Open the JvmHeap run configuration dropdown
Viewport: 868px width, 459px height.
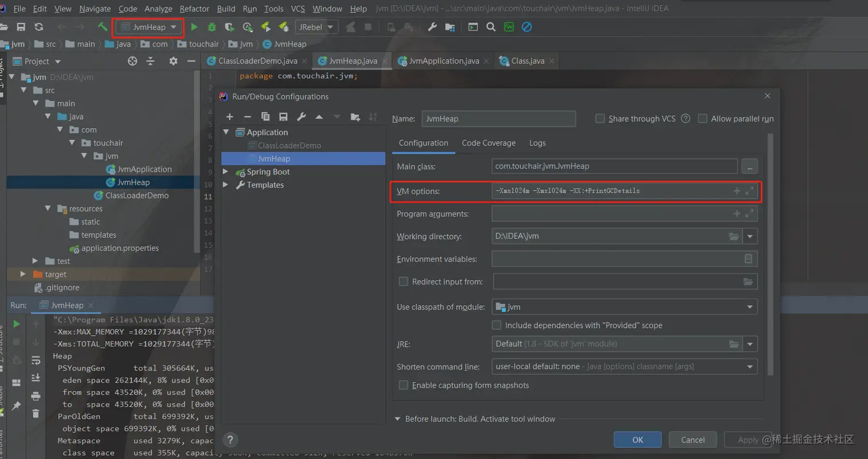tap(149, 27)
